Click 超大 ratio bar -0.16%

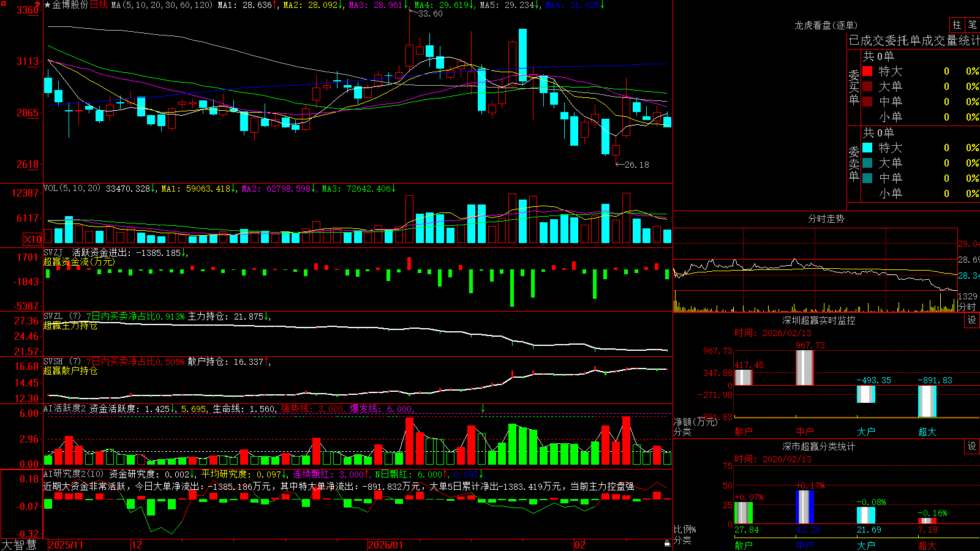click(927, 521)
